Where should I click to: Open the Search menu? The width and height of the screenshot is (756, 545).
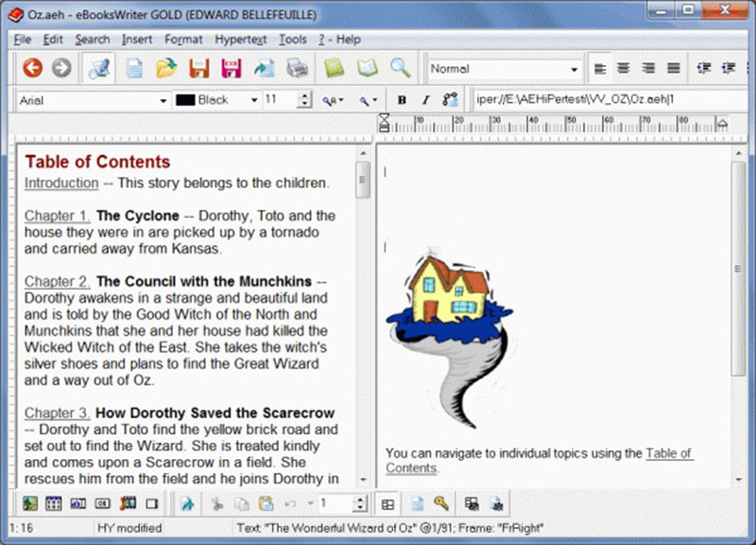[x=92, y=40]
